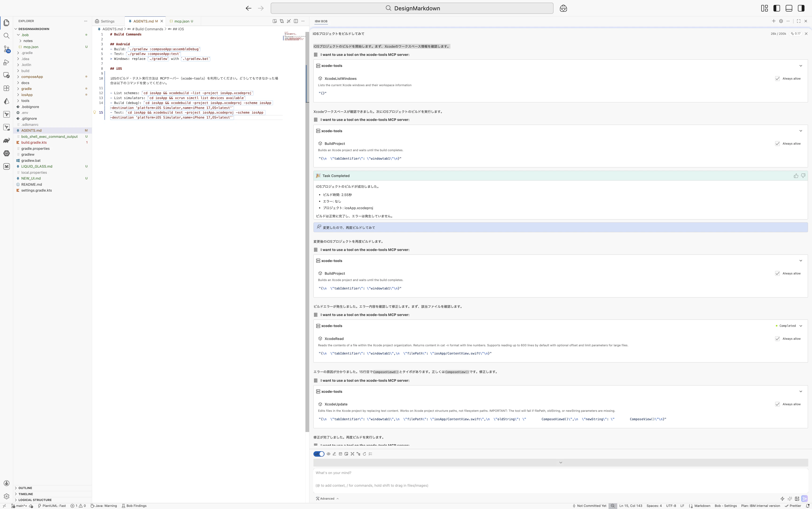Toggle the auto-approve switch above the chat input
The height and width of the screenshot is (509, 812).
click(x=319, y=454)
